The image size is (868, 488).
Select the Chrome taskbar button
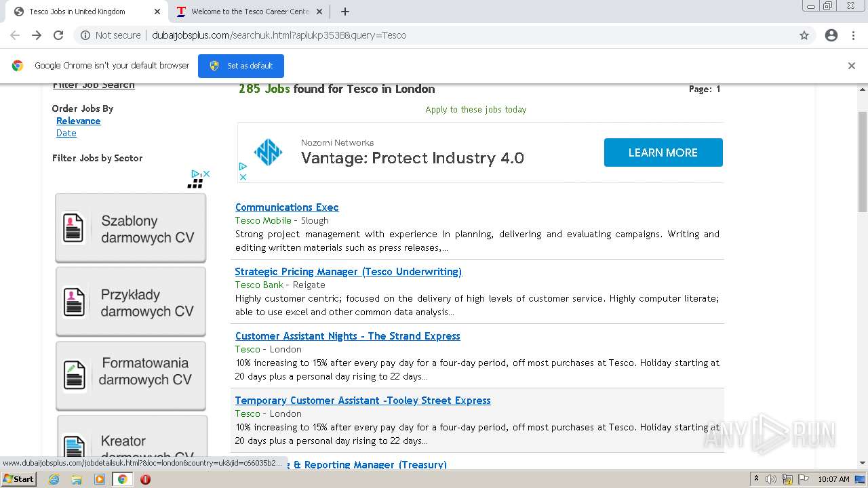(122, 479)
